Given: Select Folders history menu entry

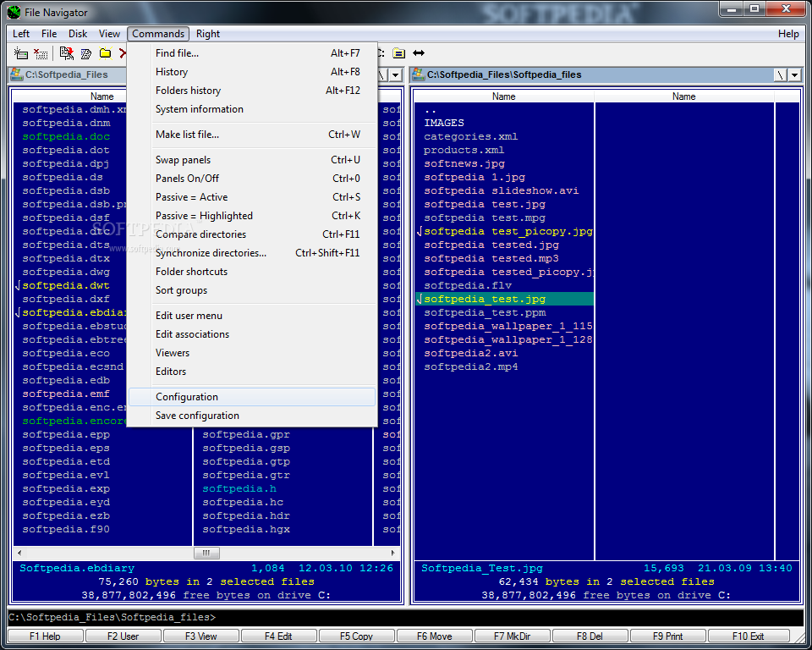Looking at the screenshot, I should click(252, 91).
